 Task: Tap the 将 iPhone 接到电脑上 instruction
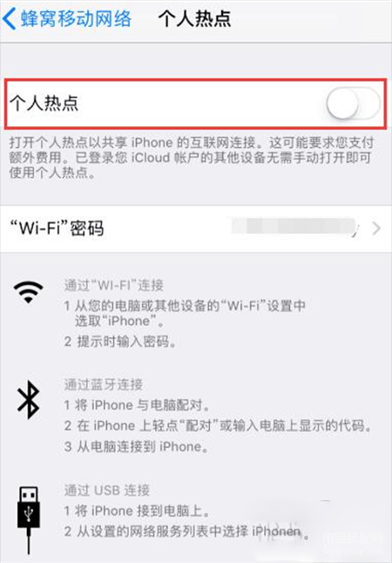tap(137, 511)
